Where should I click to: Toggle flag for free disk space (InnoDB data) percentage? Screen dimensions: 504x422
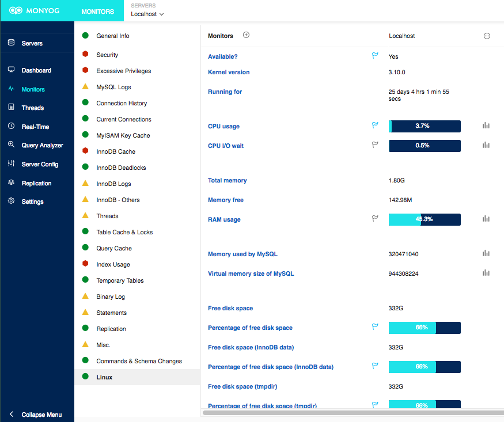[x=375, y=366]
